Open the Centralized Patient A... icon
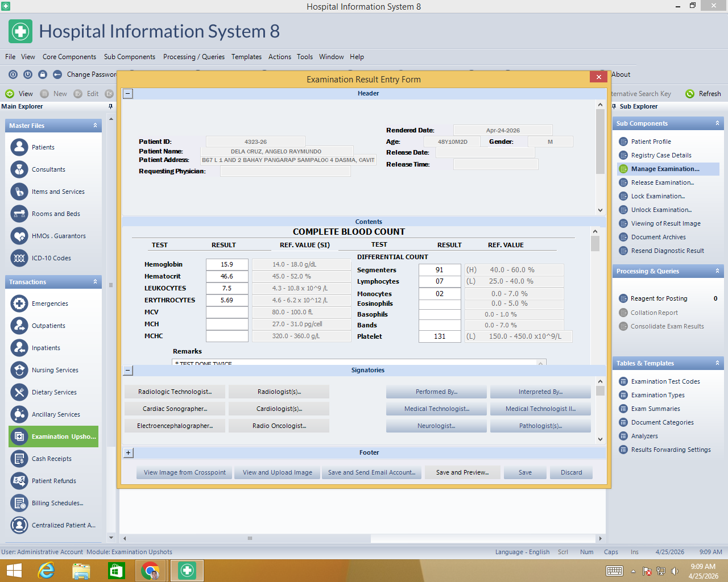 click(x=19, y=525)
